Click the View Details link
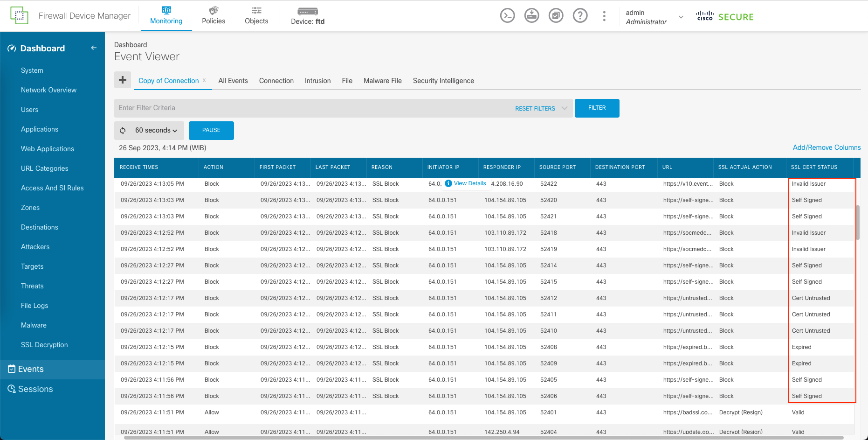868x440 pixels. coord(469,183)
